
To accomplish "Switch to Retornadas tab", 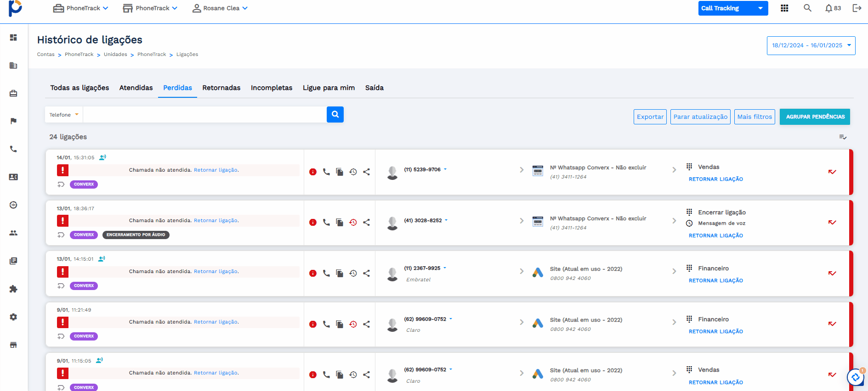I will [221, 88].
